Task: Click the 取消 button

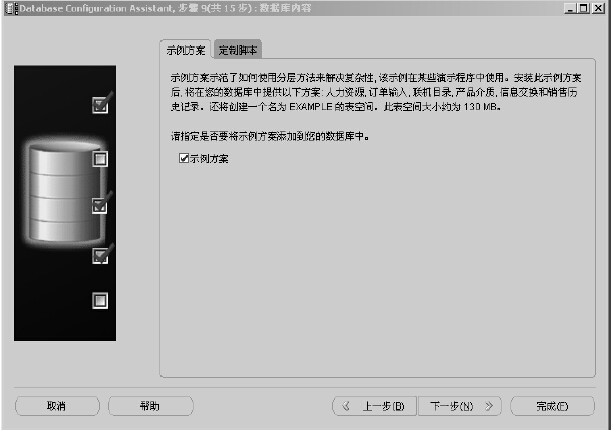Action: (57, 406)
